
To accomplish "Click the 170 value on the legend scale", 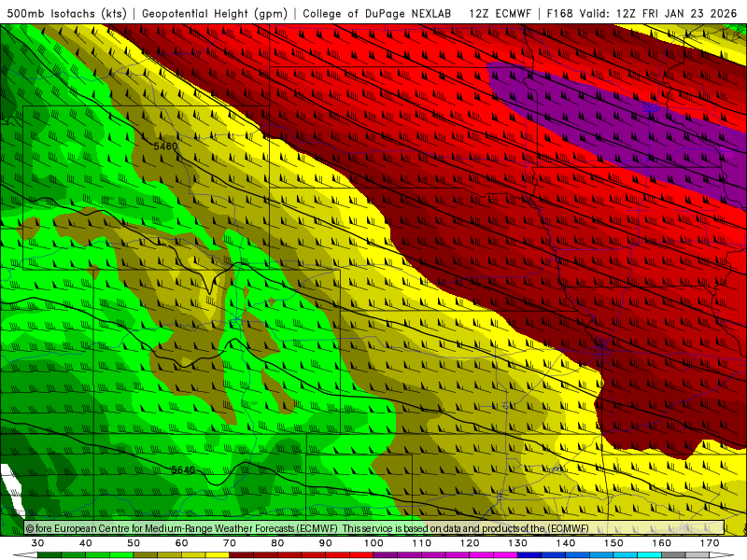I will 710,543.
